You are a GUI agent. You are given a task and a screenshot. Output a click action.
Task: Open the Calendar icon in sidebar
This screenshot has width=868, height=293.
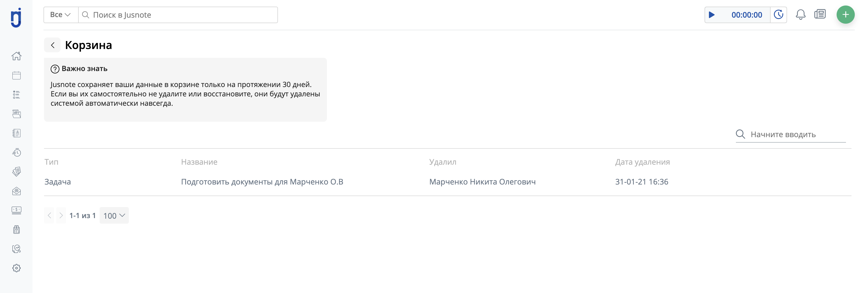[16, 75]
